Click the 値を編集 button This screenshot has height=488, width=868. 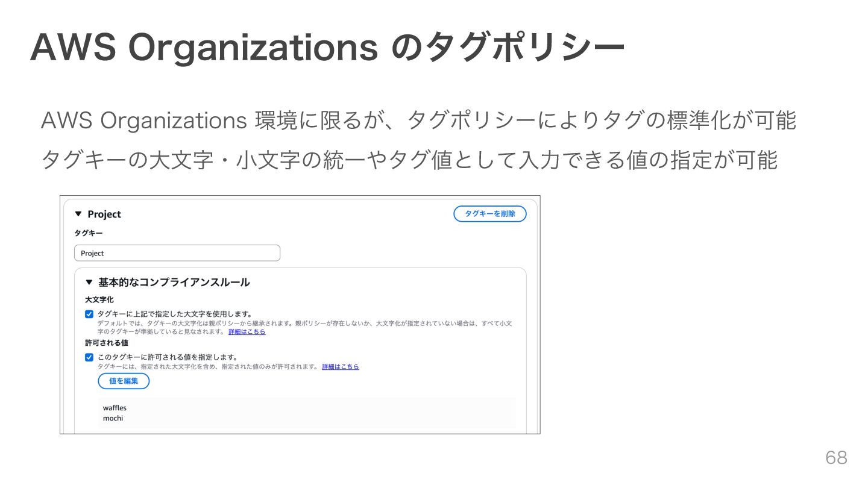pos(124,381)
